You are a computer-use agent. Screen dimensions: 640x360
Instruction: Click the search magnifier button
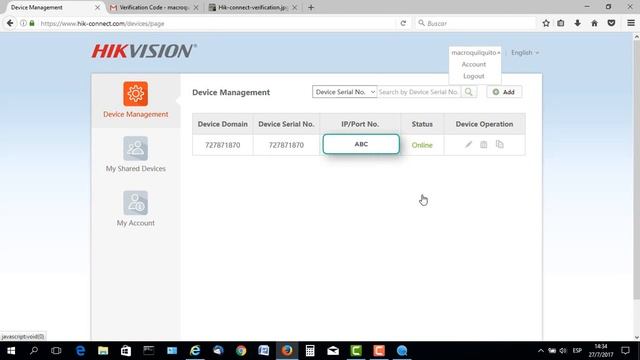pyautogui.click(x=469, y=92)
